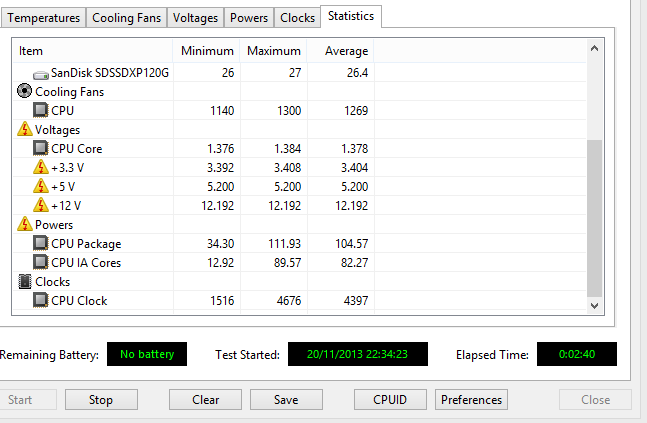Screen dimensions: 647x423
Task: Click the CPU Core chip icon
Action: [41, 149]
